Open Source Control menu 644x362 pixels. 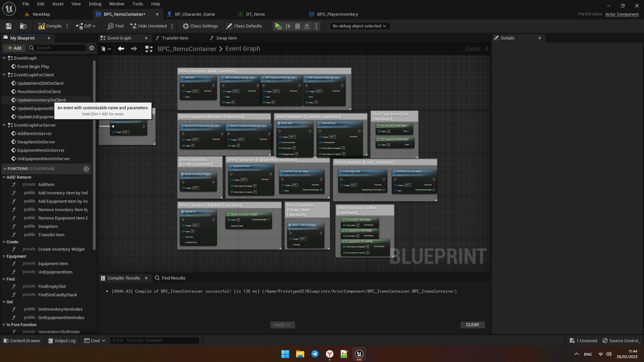[621, 341]
